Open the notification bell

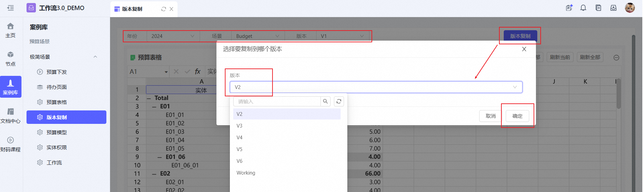(x=583, y=8)
